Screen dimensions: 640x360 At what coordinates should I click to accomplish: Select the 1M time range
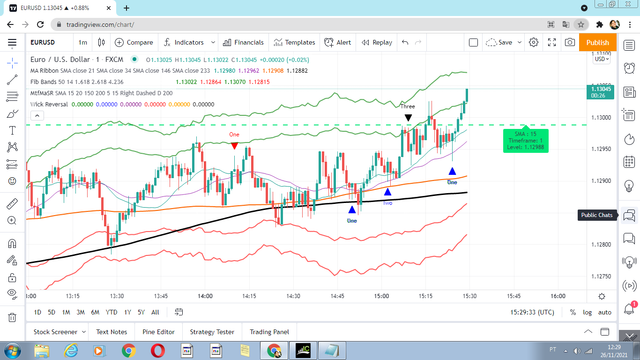pos(66,312)
